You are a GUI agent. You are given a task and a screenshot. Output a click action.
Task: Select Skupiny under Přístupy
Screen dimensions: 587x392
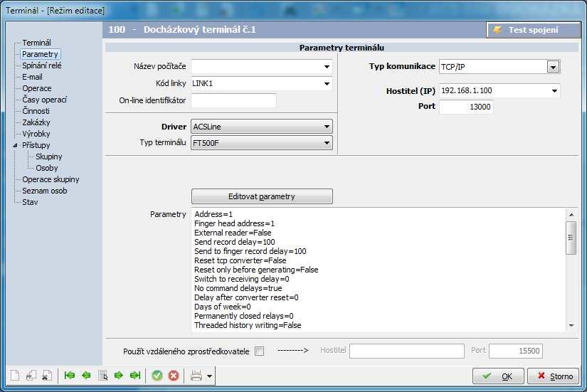coord(48,157)
